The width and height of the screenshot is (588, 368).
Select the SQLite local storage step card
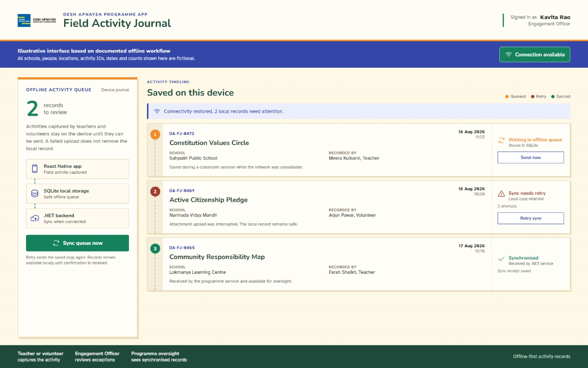77,193
